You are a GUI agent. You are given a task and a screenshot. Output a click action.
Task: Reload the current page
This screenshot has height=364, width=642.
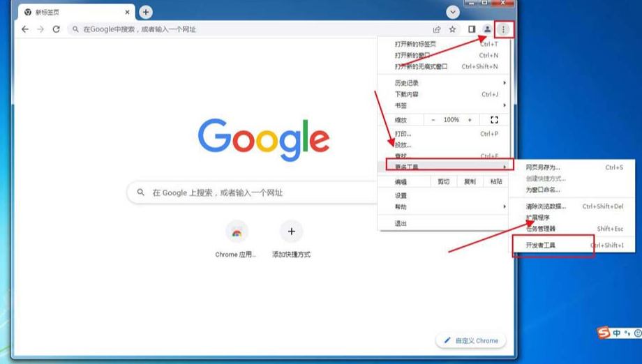click(56, 29)
